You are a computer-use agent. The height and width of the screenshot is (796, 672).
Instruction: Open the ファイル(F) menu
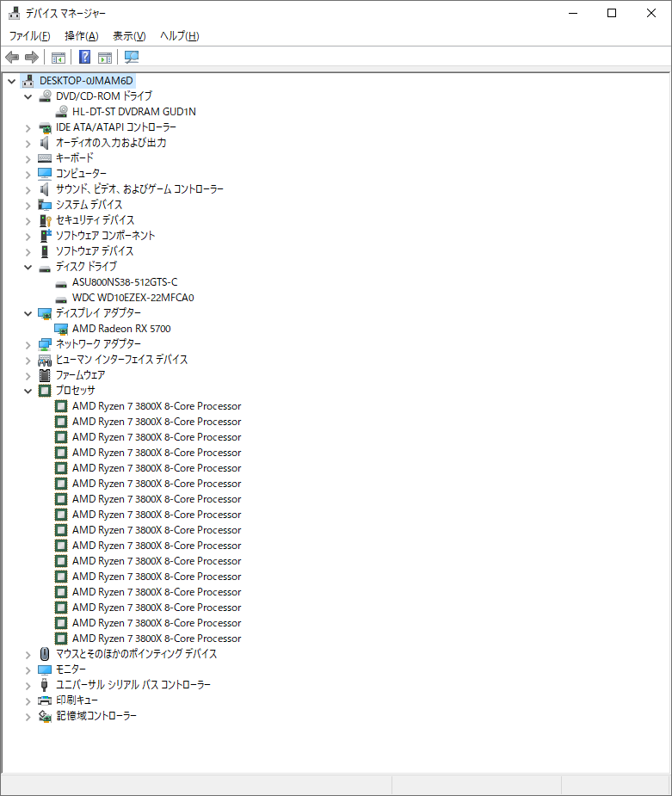click(29, 36)
